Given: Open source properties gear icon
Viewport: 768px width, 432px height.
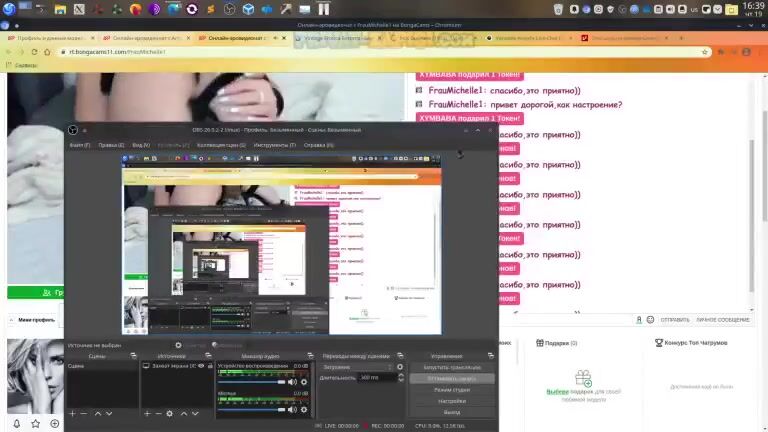Looking at the screenshot, I should (169, 413).
